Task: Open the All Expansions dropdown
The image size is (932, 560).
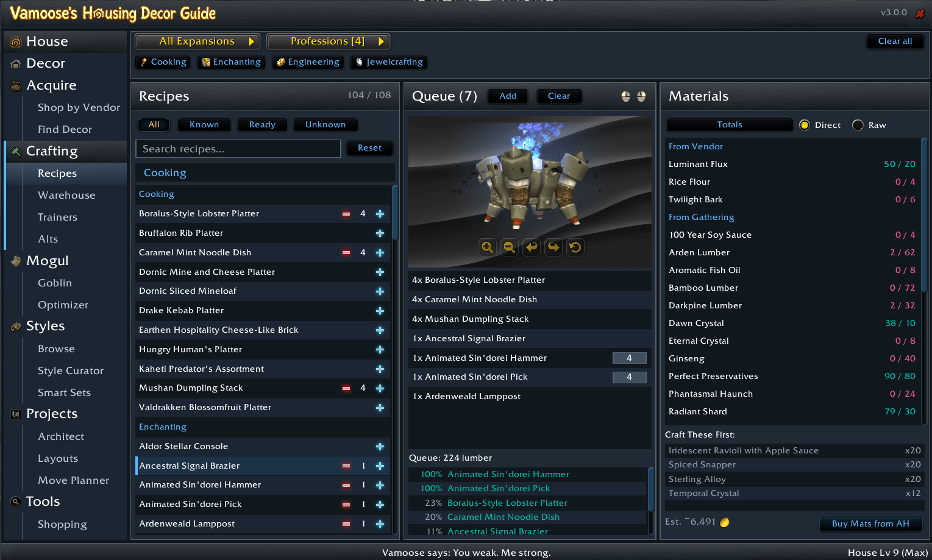Action: (197, 41)
